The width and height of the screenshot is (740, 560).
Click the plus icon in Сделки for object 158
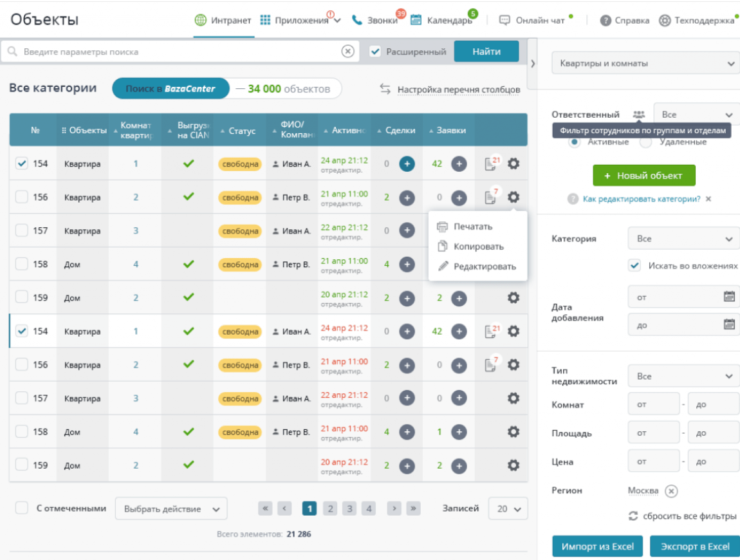[x=407, y=264]
